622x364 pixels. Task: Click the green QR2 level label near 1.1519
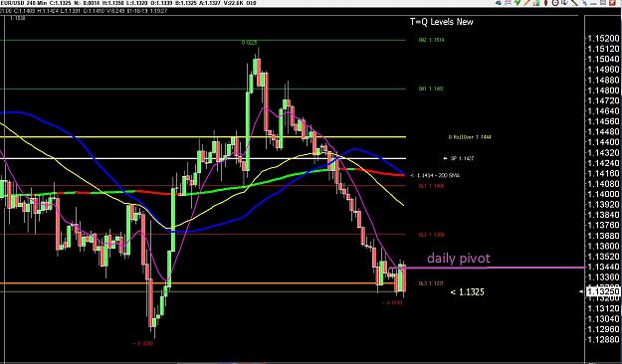click(431, 40)
